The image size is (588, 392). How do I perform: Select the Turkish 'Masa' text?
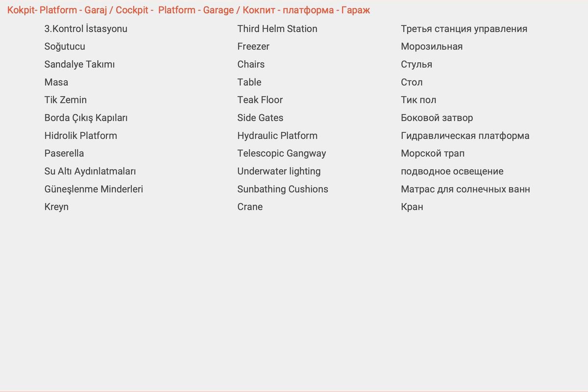pyautogui.click(x=56, y=82)
